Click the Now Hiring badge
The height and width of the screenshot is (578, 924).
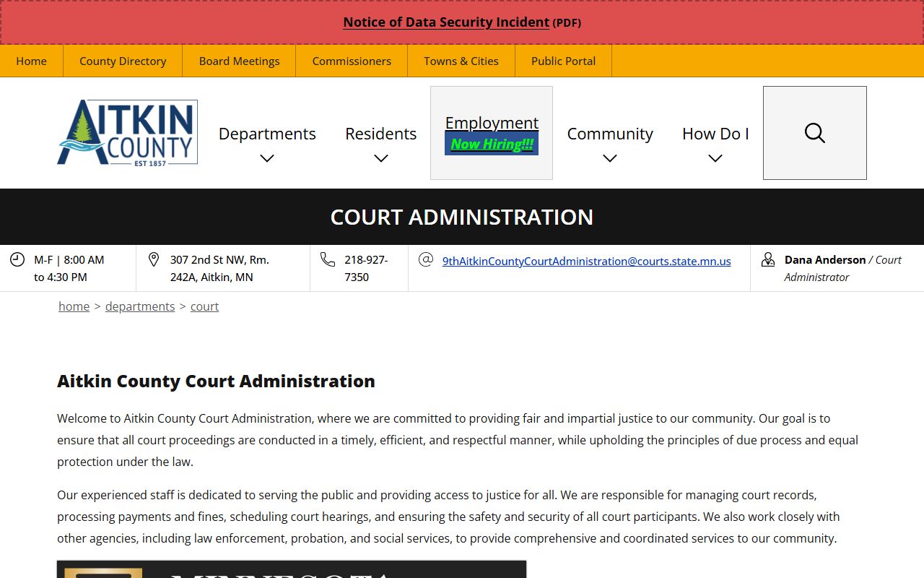492,144
